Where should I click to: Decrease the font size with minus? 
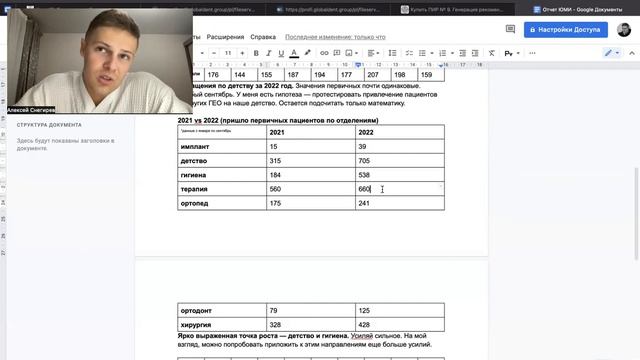[x=214, y=53]
